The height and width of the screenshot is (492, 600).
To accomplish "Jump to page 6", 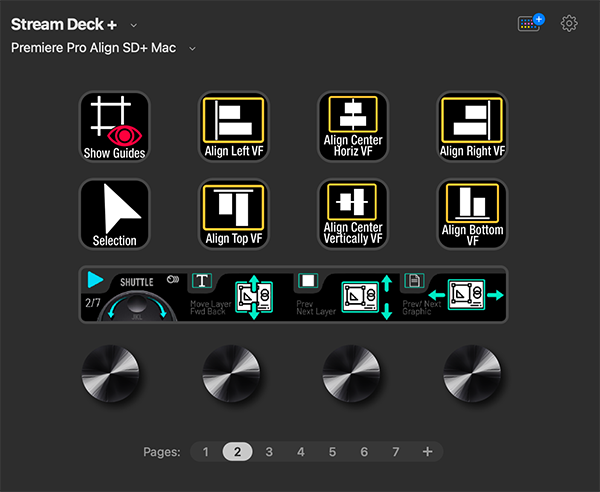I will 364,452.
